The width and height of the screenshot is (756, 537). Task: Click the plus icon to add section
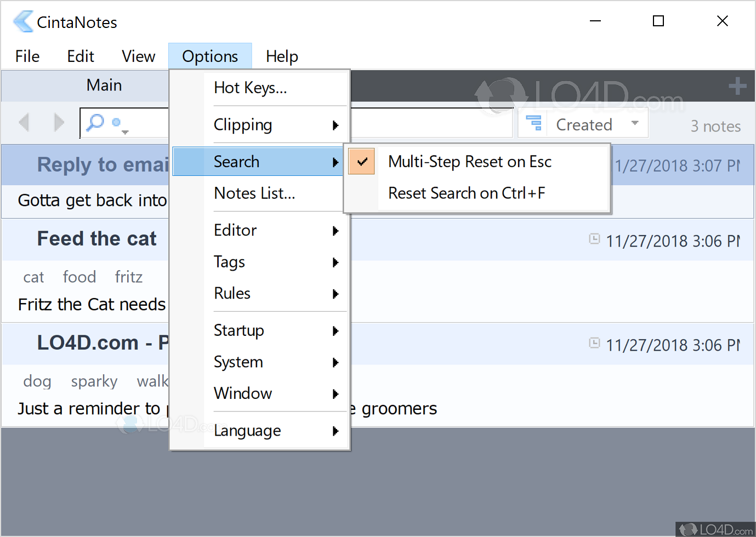737,86
